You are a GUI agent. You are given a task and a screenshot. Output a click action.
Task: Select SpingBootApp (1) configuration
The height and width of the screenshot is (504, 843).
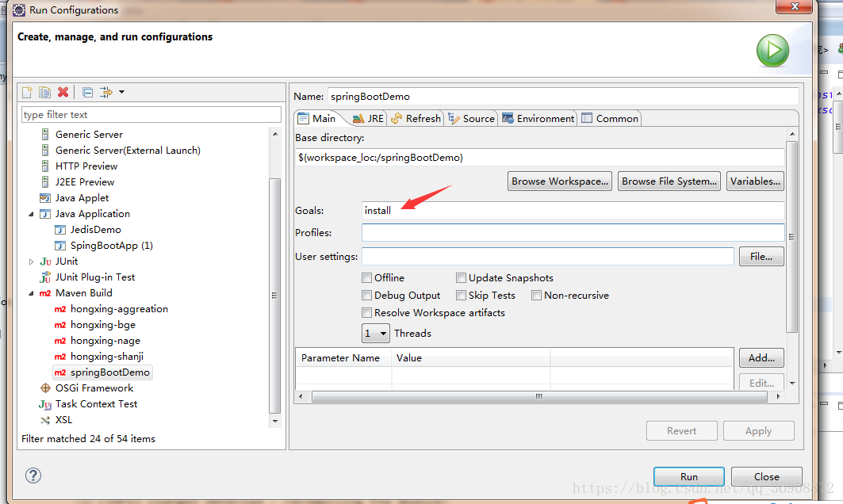[x=111, y=246]
